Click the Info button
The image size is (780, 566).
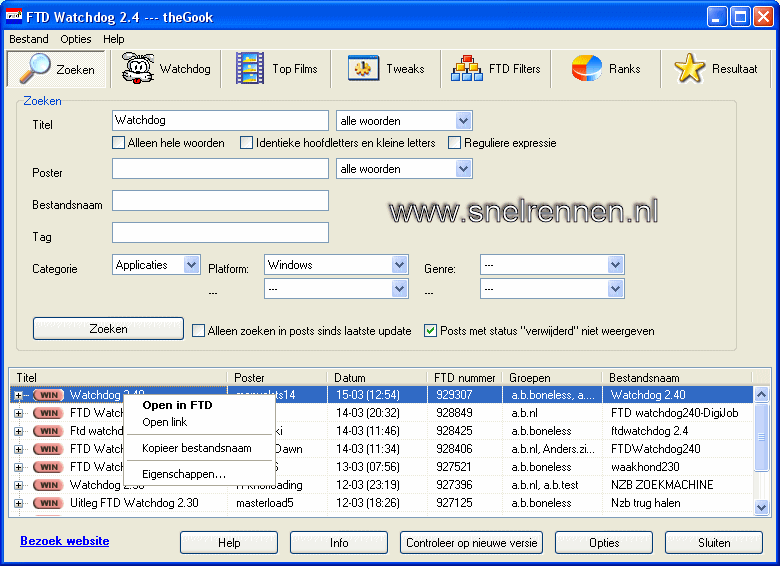pos(339,543)
